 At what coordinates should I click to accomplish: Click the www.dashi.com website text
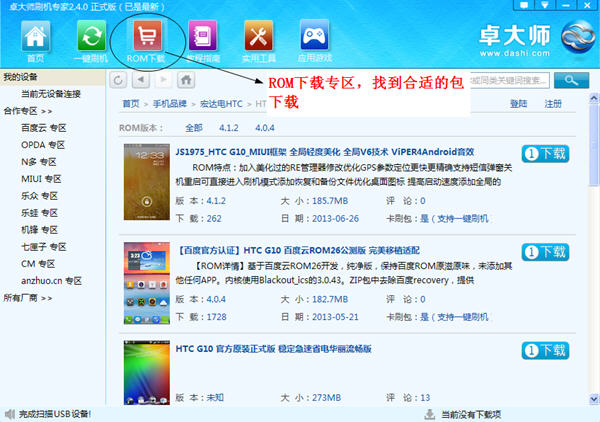(515, 54)
